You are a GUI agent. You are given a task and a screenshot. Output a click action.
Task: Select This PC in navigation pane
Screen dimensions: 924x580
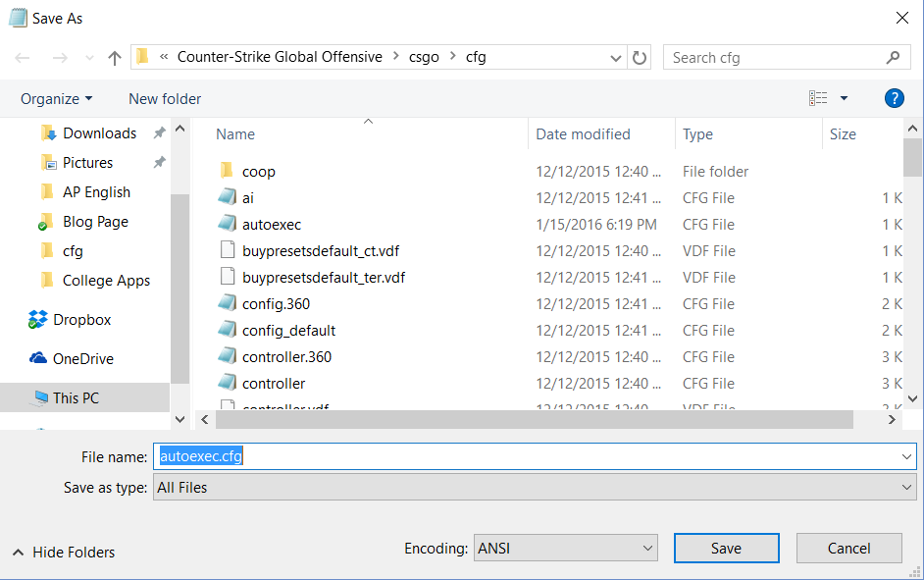pyautogui.click(x=85, y=397)
